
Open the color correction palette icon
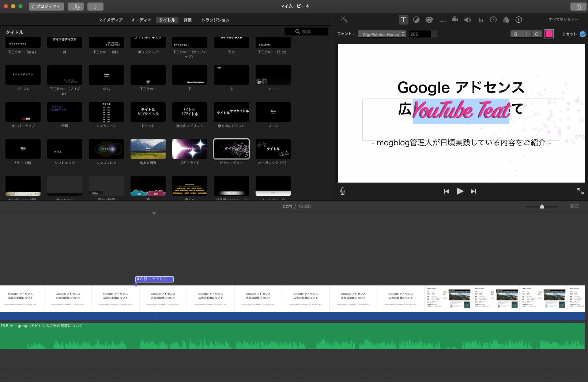coord(429,20)
